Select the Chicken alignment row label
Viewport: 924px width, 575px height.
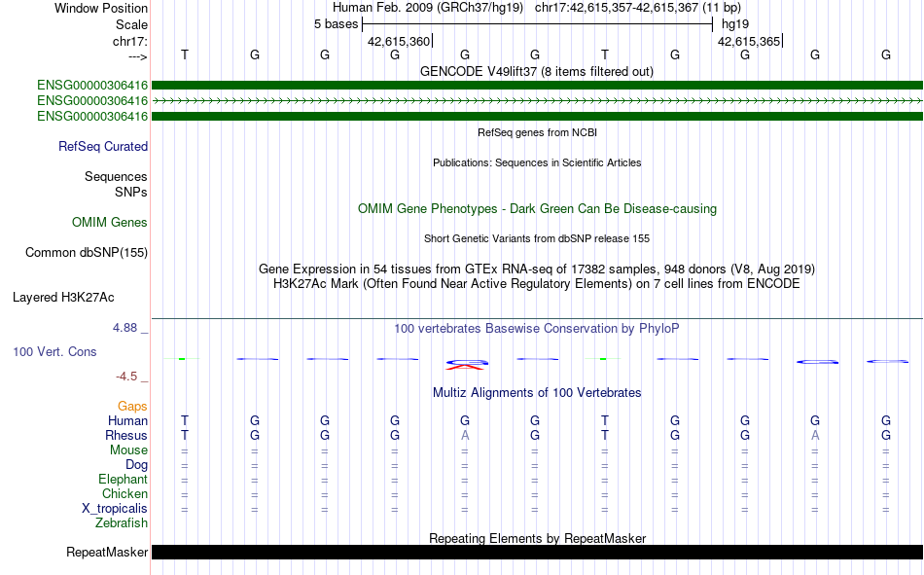point(124,493)
